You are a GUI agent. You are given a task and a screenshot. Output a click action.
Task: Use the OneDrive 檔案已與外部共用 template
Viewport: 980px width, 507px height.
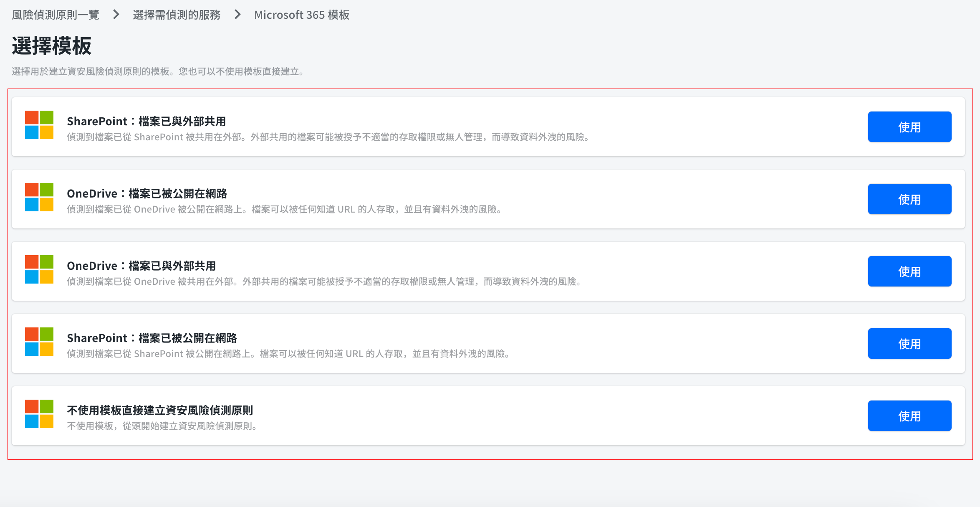pyautogui.click(x=909, y=271)
